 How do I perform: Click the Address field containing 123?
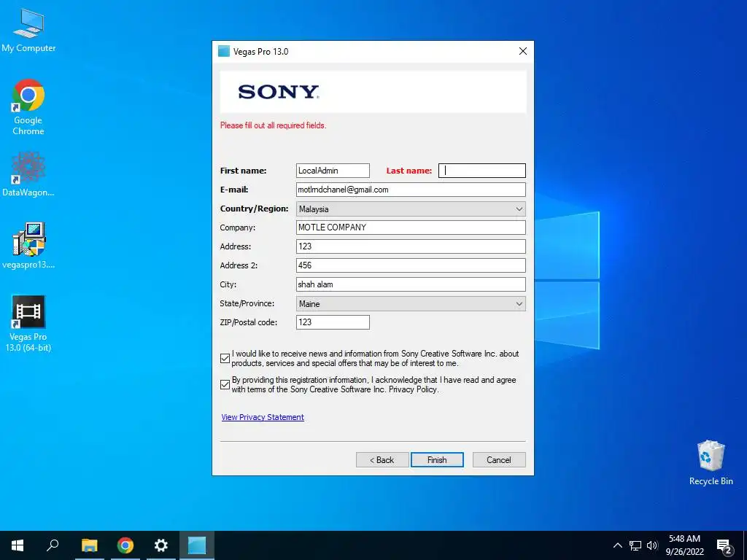(x=411, y=246)
